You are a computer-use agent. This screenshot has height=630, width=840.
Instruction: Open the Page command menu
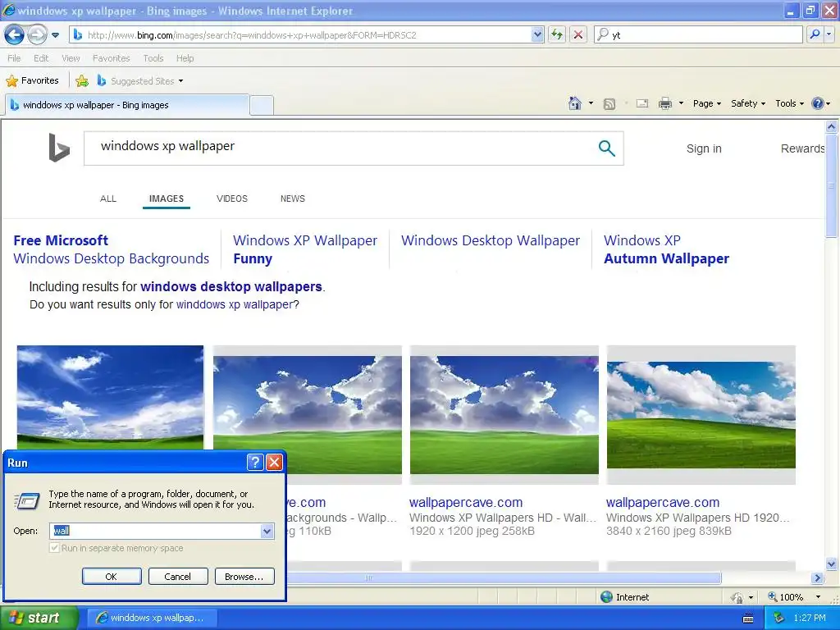pyautogui.click(x=706, y=103)
